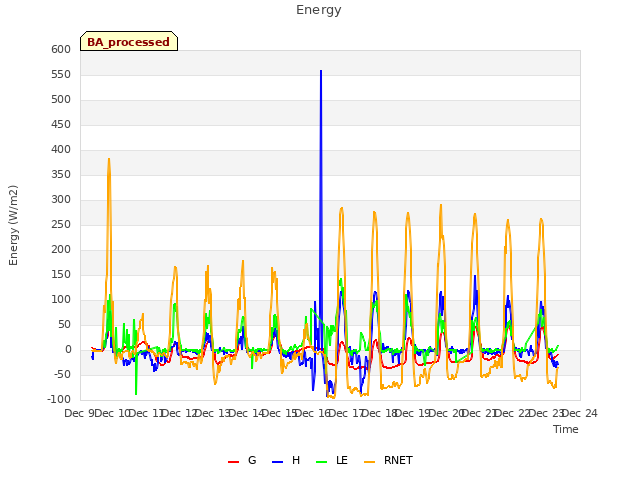640x480 pixels.
Task: Click the Dec 24 x-axis label
Action: tap(580, 414)
